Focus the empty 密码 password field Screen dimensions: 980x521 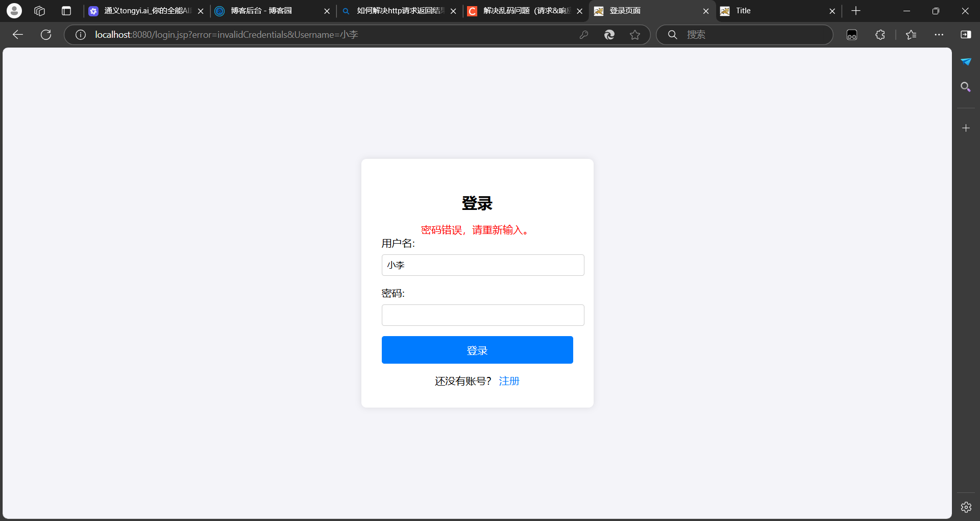coord(483,315)
